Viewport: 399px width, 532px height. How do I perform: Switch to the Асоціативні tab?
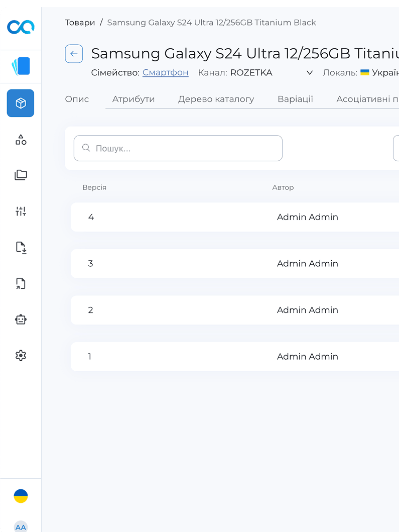pos(367,99)
